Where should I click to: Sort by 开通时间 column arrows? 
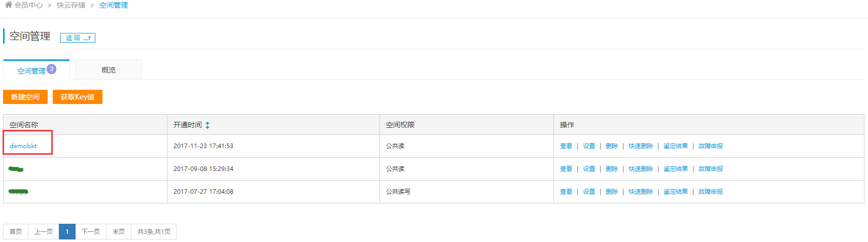pos(207,125)
